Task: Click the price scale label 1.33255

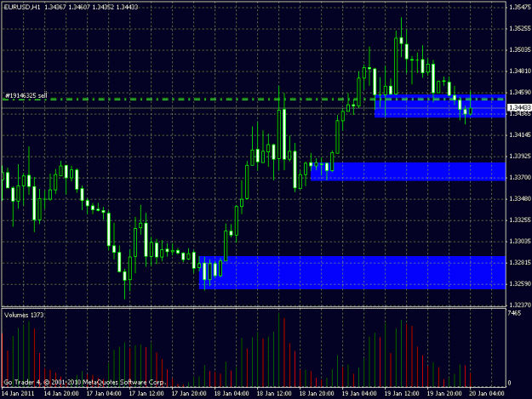Action: click(x=520, y=220)
